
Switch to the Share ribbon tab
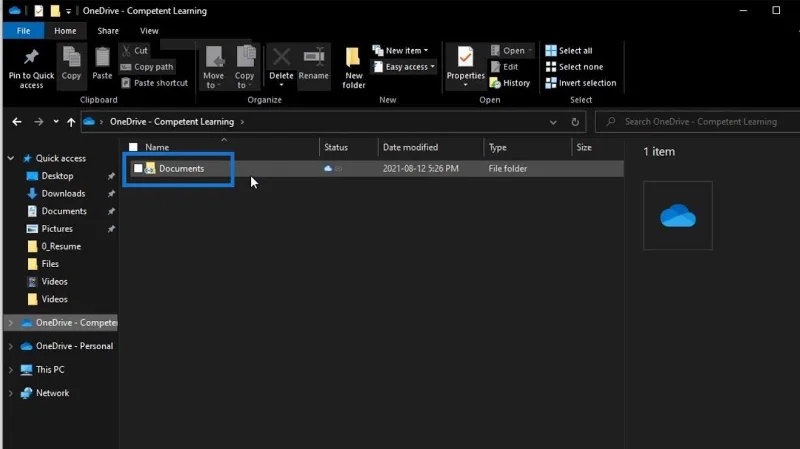(108, 31)
